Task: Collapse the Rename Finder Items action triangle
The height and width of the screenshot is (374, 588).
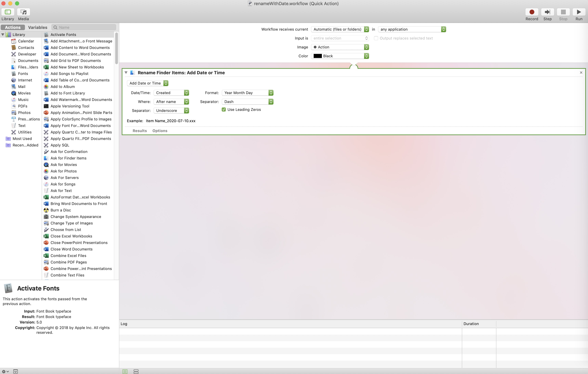Action: (x=126, y=73)
